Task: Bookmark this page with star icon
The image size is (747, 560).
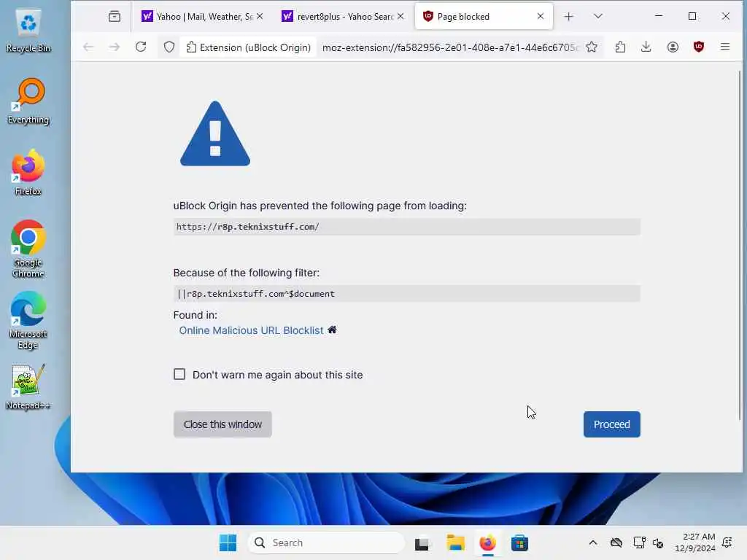Action: click(592, 47)
